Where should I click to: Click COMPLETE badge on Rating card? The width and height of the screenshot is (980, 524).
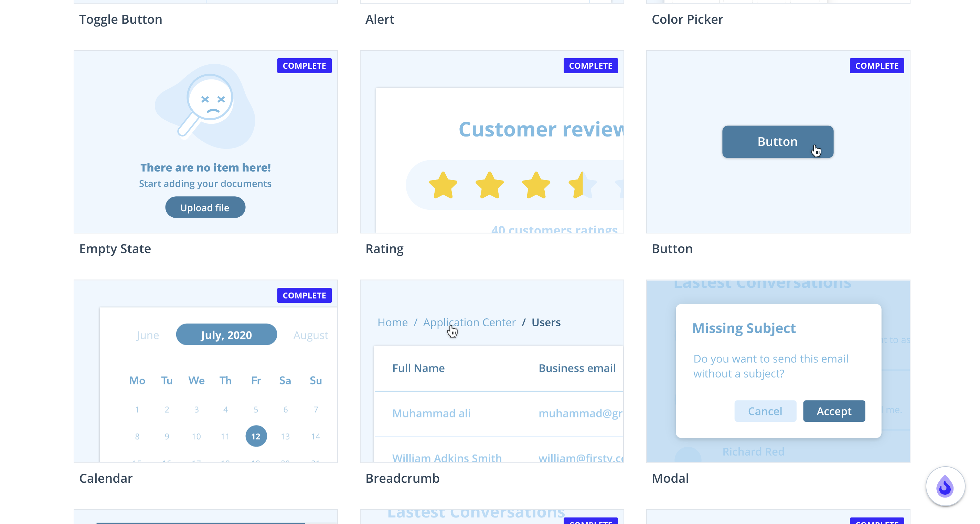tap(590, 66)
